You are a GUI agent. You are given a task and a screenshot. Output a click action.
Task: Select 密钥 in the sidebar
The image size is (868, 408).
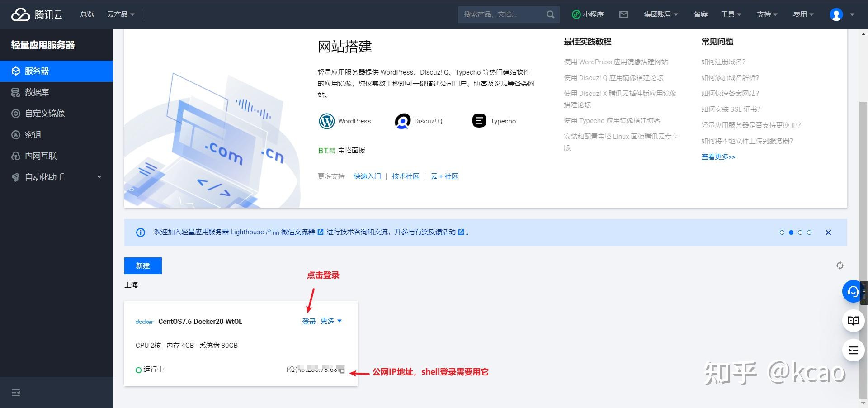click(x=57, y=135)
